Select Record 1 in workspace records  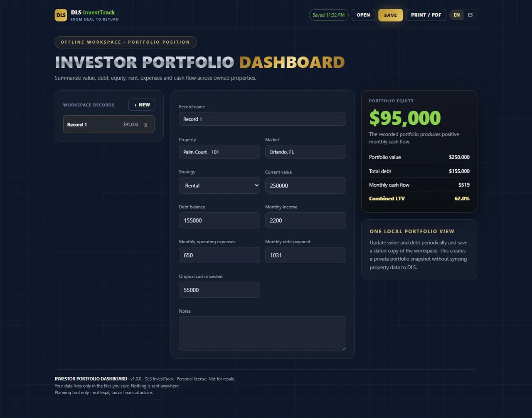click(x=108, y=124)
